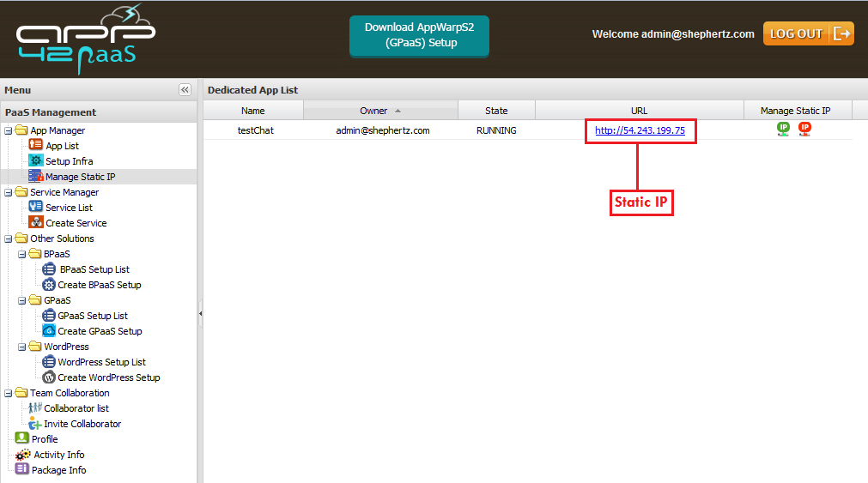Click the Manage Static IP column header

click(796, 111)
